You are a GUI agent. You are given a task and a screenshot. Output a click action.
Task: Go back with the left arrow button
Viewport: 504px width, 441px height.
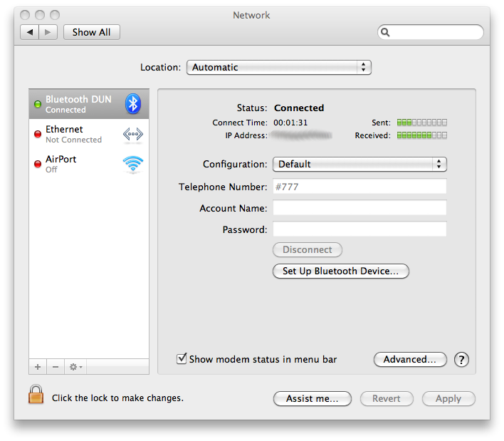point(30,32)
